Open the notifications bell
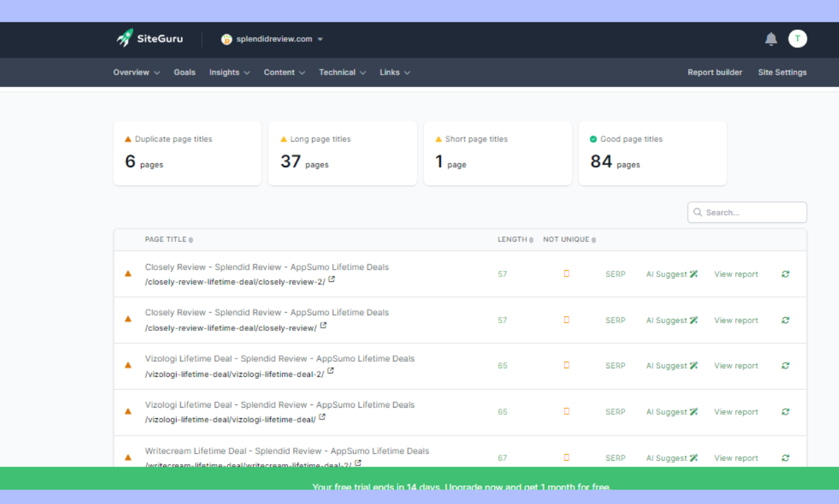This screenshot has width=839, height=504. [x=771, y=39]
